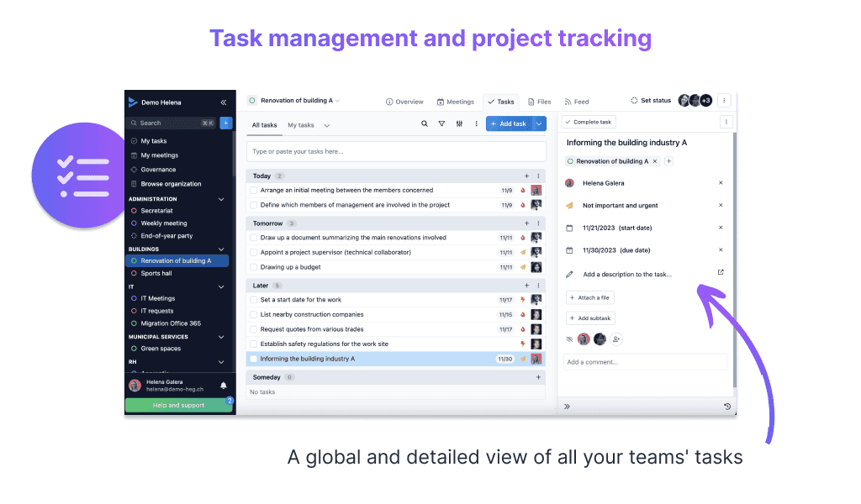The width and height of the screenshot is (861, 504).
Task: Collapse the IT sidebar section
Action: [221, 286]
